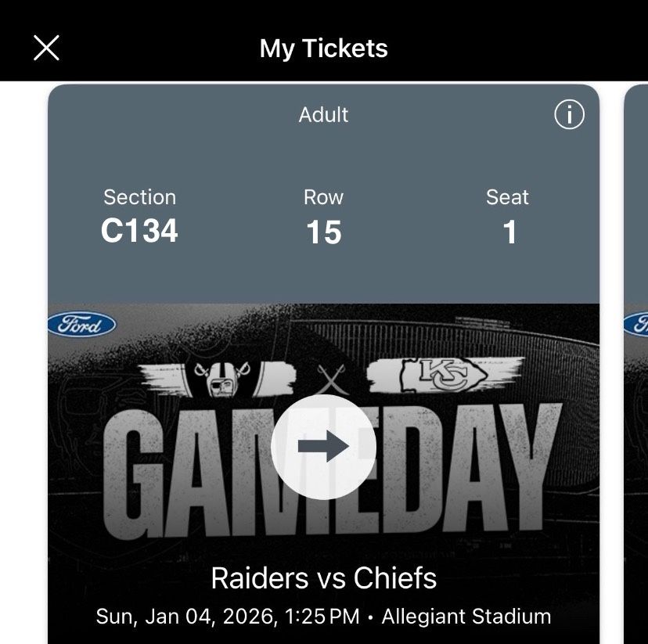
Task: Close the My Tickets screen
Action: (x=46, y=49)
